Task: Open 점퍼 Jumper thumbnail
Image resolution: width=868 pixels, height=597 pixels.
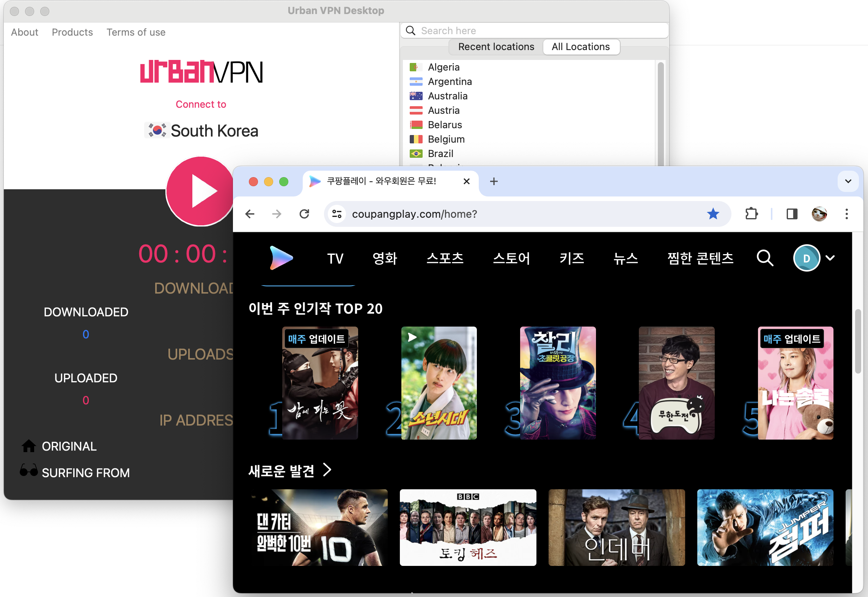Action: click(765, 528)
